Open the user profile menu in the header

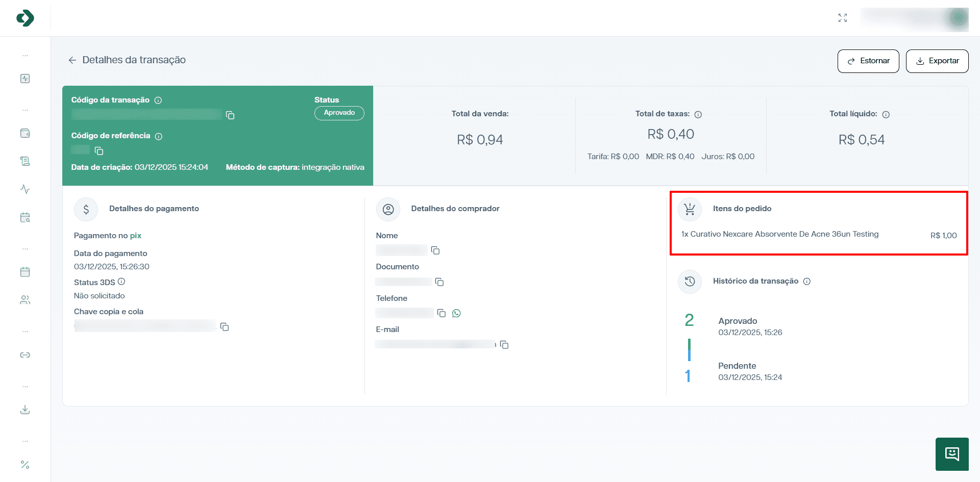click(x=914, y=19)
